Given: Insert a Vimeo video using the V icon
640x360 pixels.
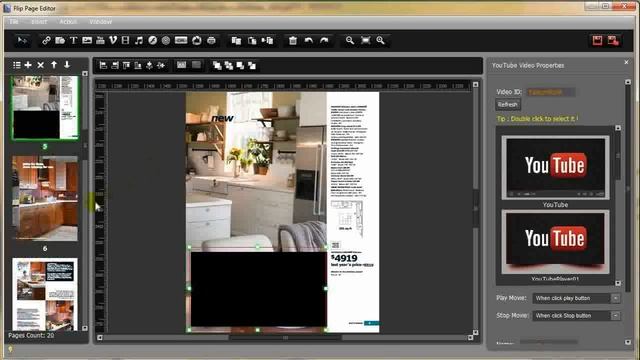Looking at the screenshot, I should pyautogui.click(x=113, y=40).
